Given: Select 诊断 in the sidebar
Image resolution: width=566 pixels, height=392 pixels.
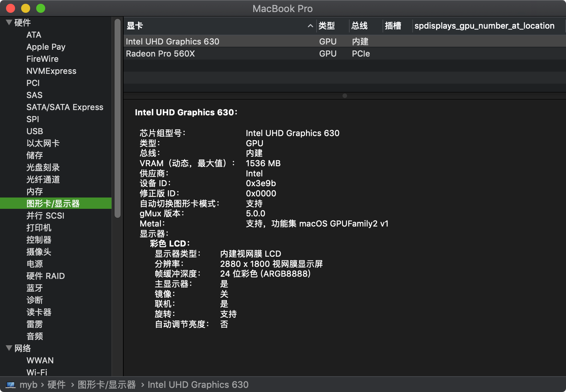Looking at the screenshot, I should coord(35,300).
